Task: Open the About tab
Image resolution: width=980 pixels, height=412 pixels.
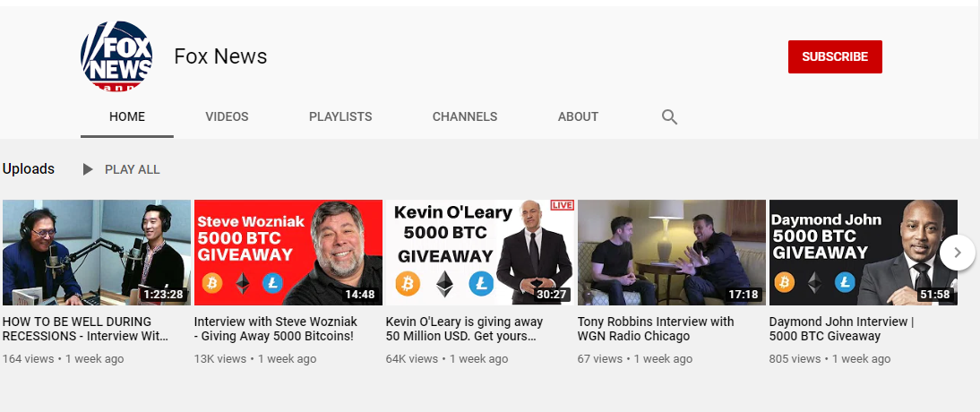Action: 578,117
